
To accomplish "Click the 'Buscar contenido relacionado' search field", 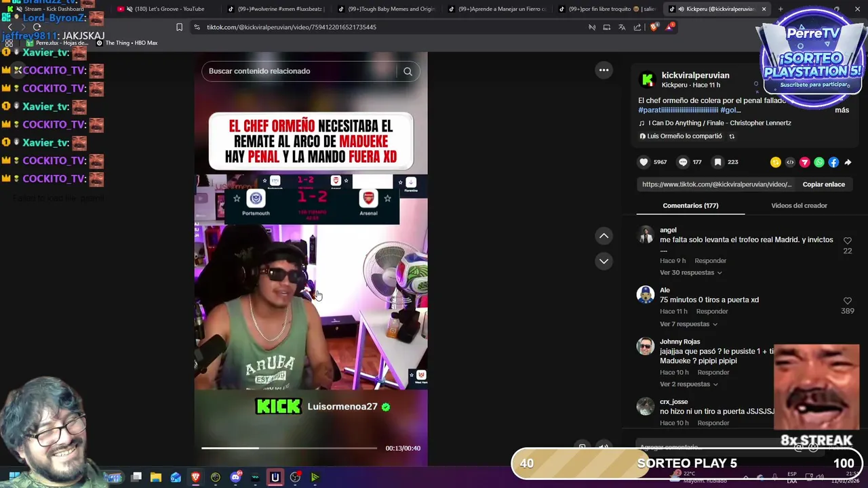I will pyautogui.click(x=302, y=71).
